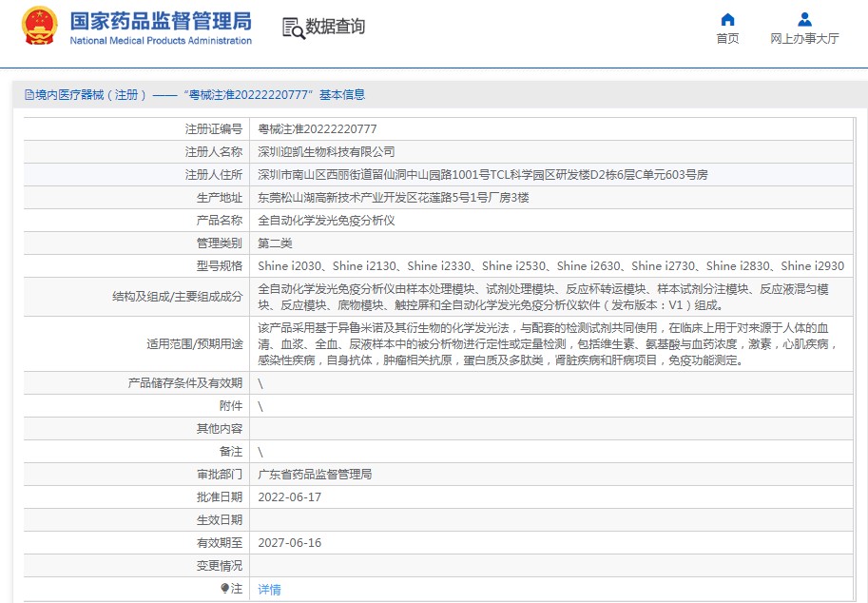Click the 数据查询 heading text
Viewport: 868px width, 603px height.
click(335, 26)
